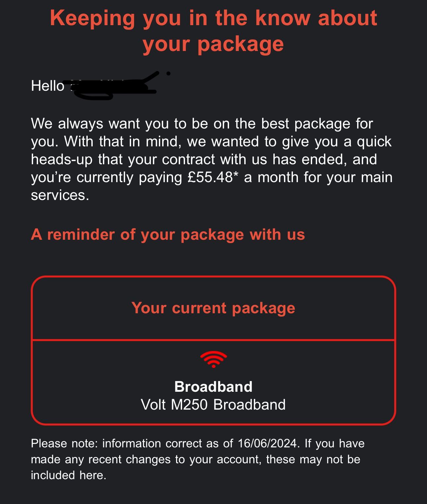427x504 pixels.
Task: Click the red Wi-Fi broadband icon
Action: click(x=213, y=359)
